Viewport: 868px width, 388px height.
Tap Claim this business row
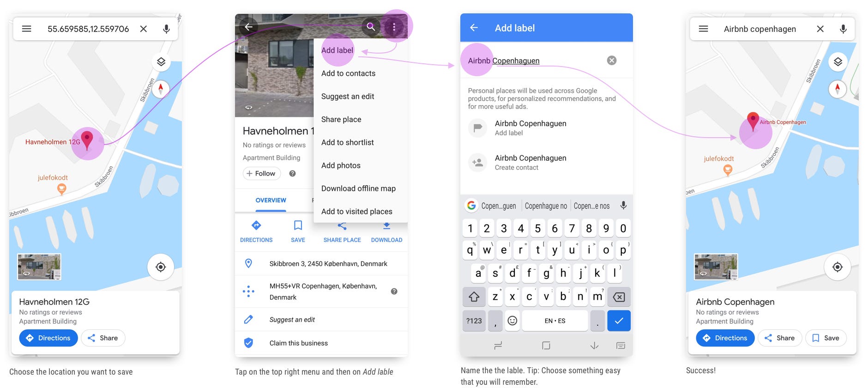tap(321, 343)
